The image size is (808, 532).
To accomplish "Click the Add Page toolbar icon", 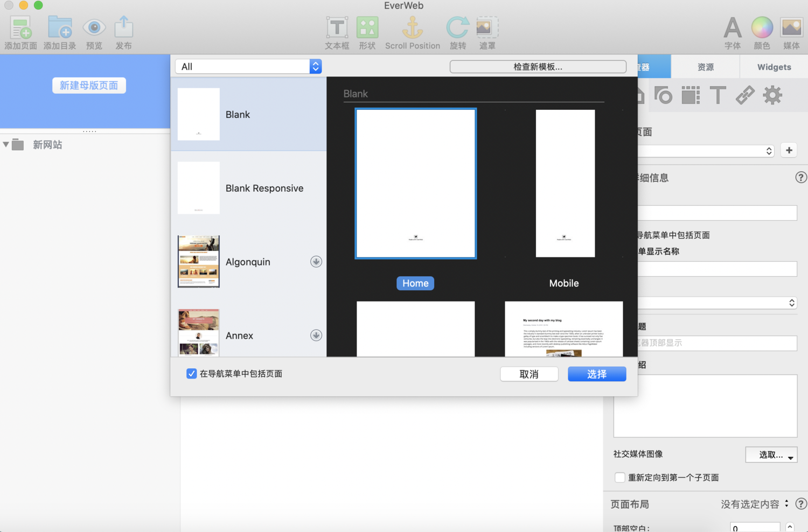I will 21,28.
